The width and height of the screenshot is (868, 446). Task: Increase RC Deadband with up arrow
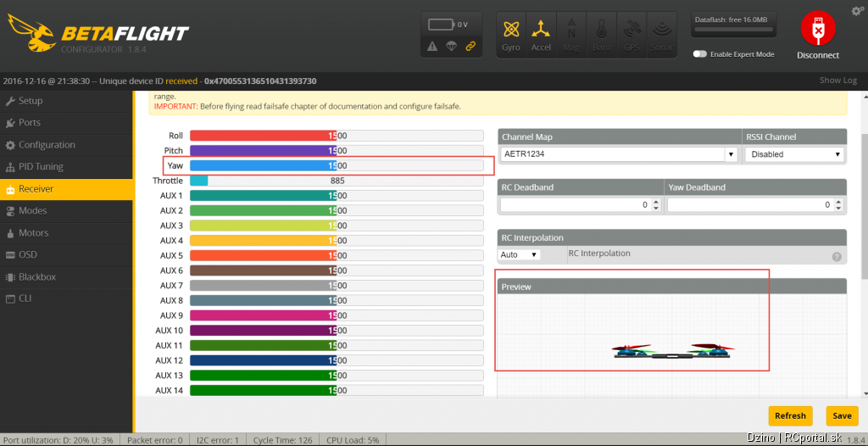pos(656,202)
